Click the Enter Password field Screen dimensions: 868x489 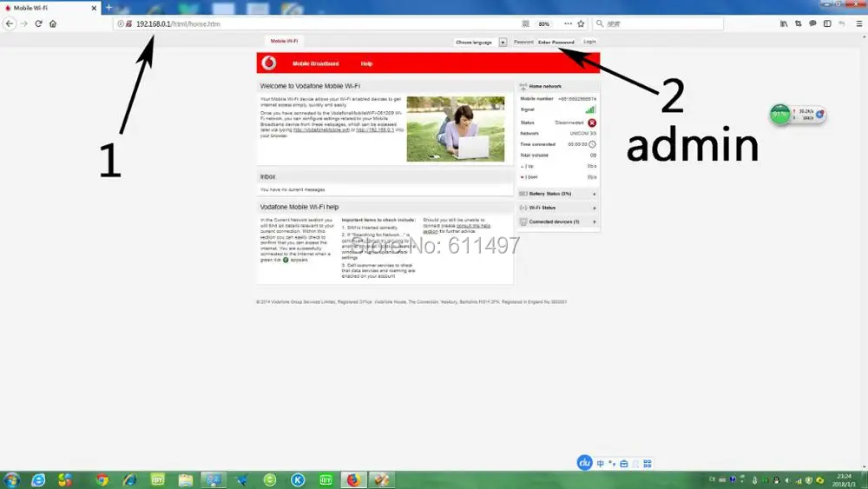[x=556, y=42]
